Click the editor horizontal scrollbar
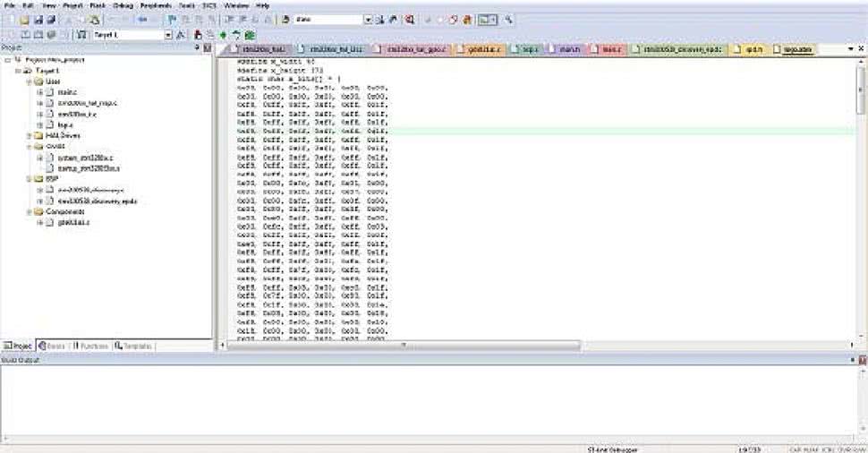 click(403, 345)
